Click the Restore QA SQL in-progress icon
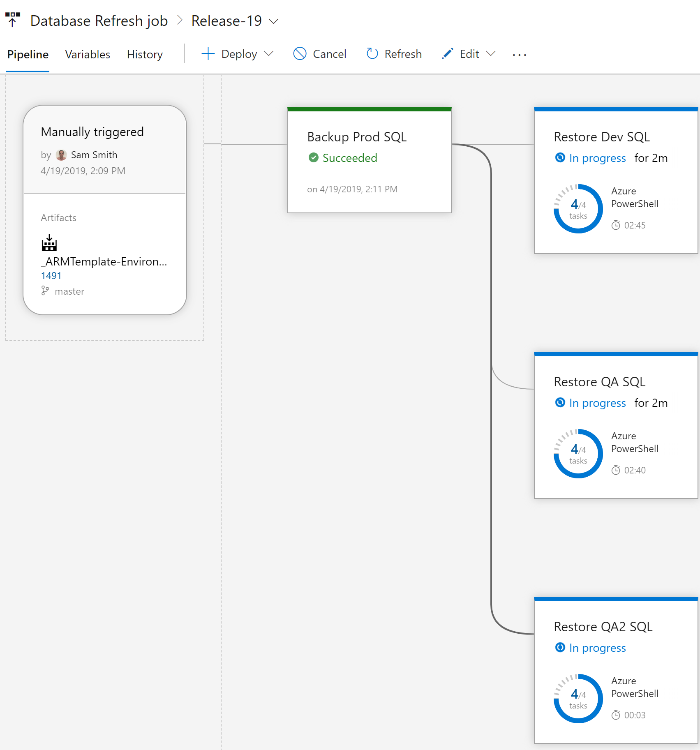This screenshot has height=750, width=700. point(560,403)
